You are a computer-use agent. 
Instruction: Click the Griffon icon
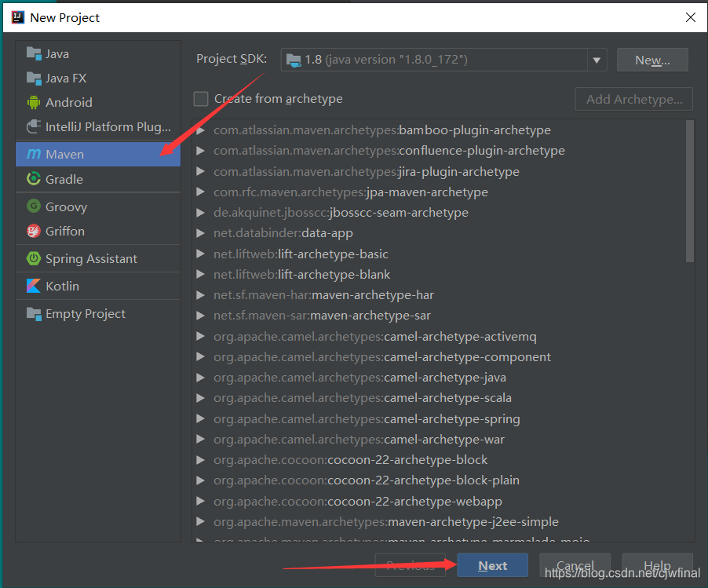(34, 232)
